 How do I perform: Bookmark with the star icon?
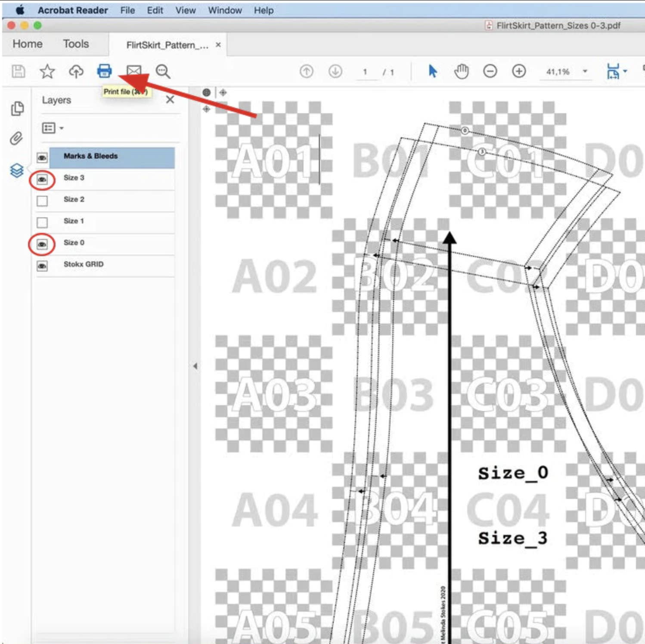tap(47, 71)
